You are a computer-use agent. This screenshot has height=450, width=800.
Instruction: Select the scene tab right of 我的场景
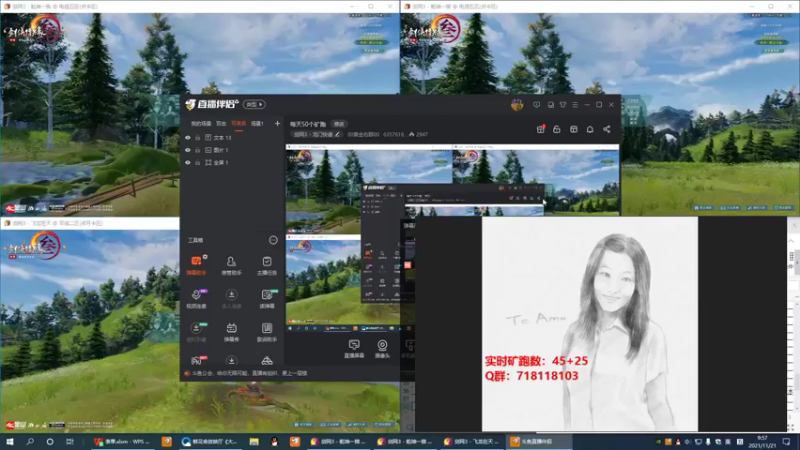coord(221,123)
